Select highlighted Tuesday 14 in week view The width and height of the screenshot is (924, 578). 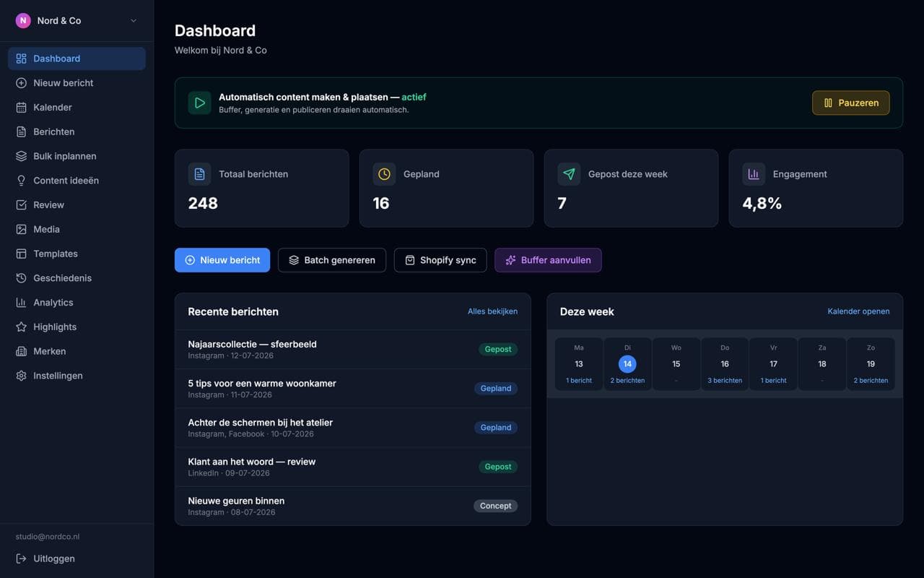click(x=627, y=364)
